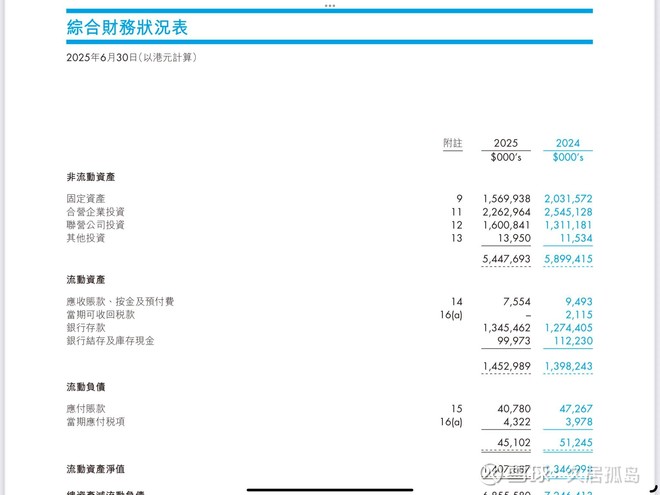This screenshot has width=660, height=495.
Task: Select value 1,274,405
Action: point(569,327)
